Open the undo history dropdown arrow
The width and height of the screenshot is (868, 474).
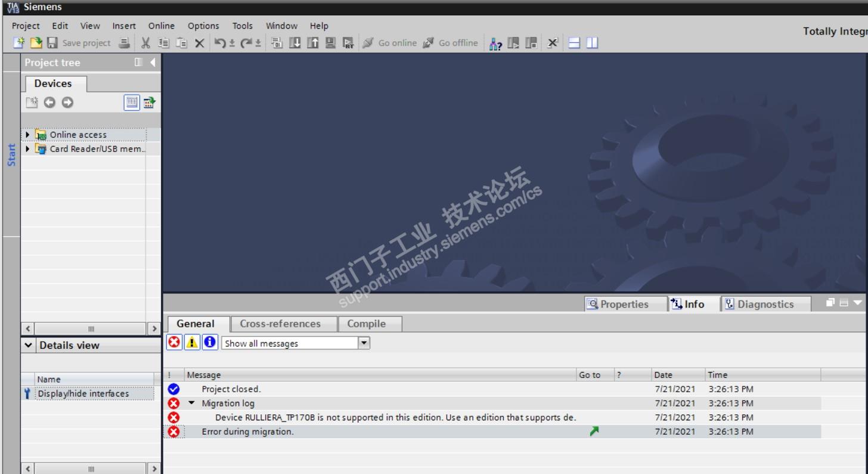point(232,43)
